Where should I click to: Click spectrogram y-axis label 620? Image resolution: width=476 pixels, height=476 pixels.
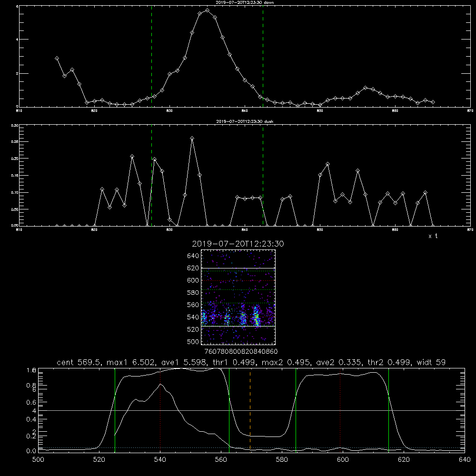pyautogui.click(x=193, y=268)
